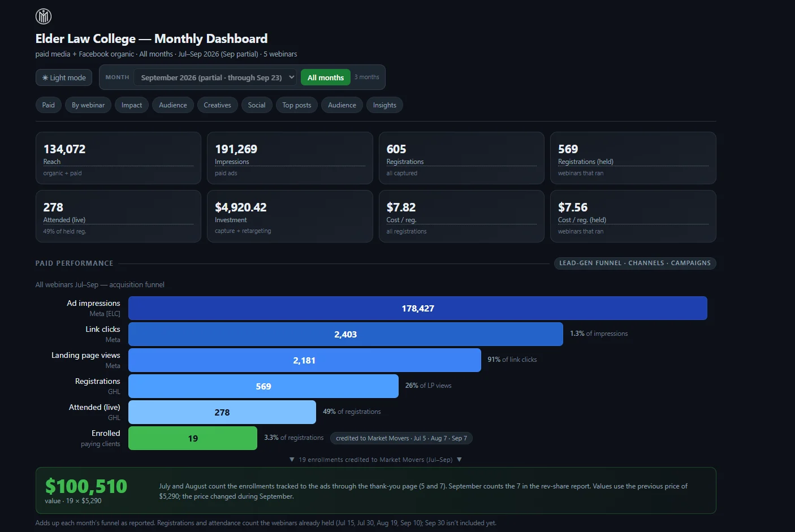
Task: Click the right triangle after enrollments credited text
Action: (459, 460)
